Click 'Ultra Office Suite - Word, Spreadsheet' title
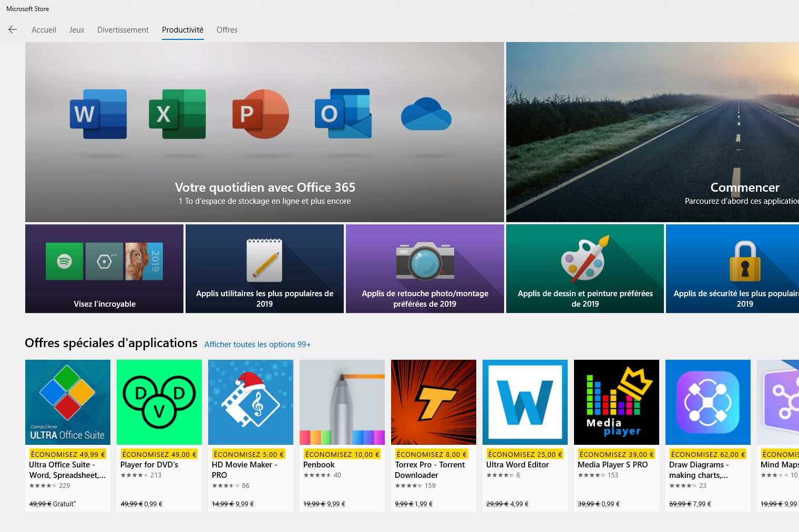 [67, 470]
